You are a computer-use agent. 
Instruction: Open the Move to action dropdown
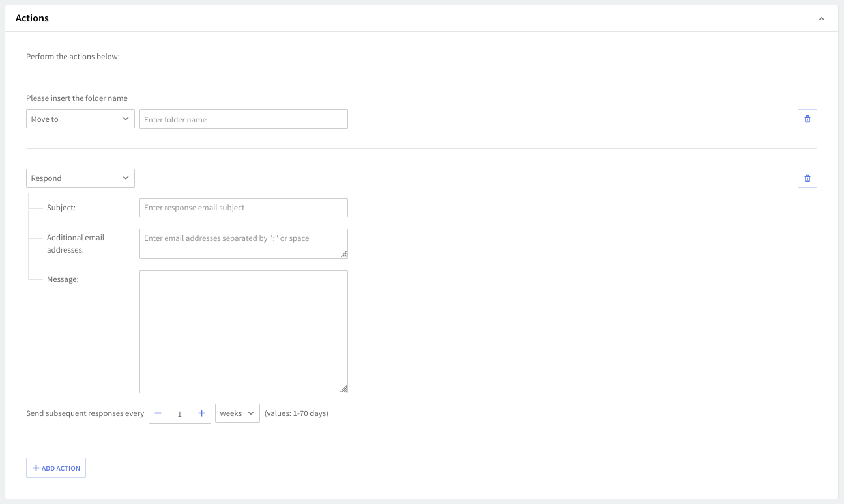(x=80, y=119)
